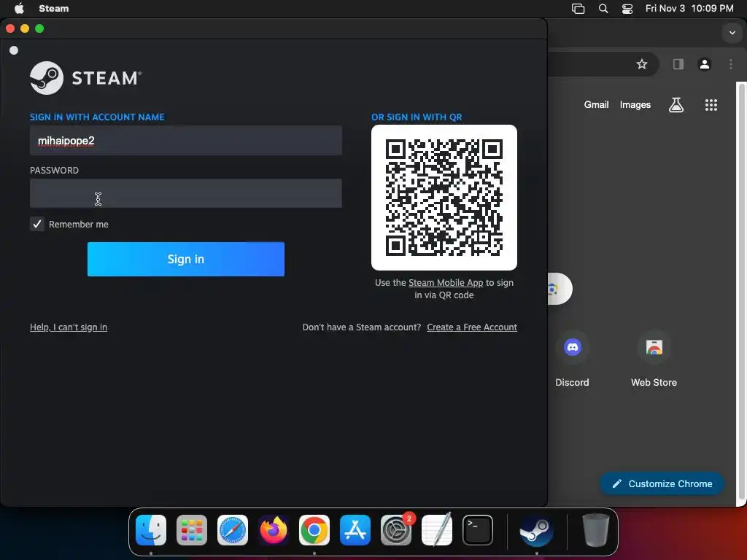Open Finder from the Dock
Screen dimensions: 747x560
[151, 530]
